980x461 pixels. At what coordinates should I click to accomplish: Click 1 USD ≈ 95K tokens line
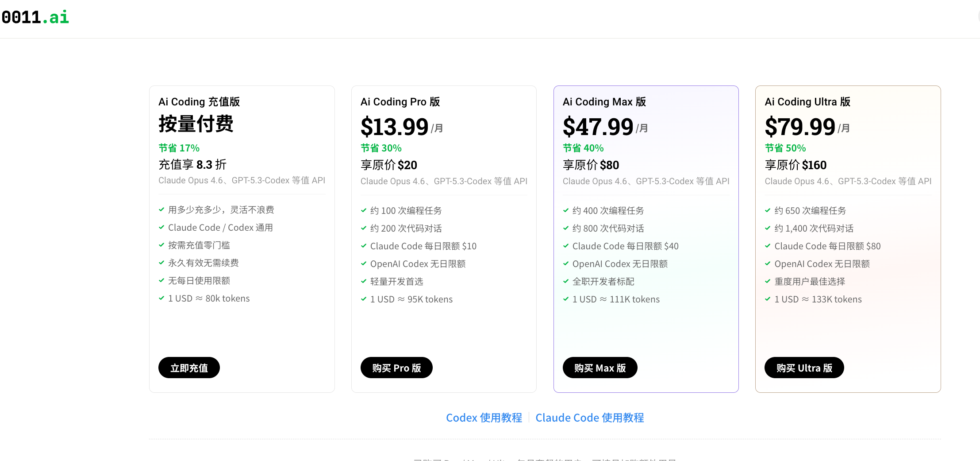point(411,299)
